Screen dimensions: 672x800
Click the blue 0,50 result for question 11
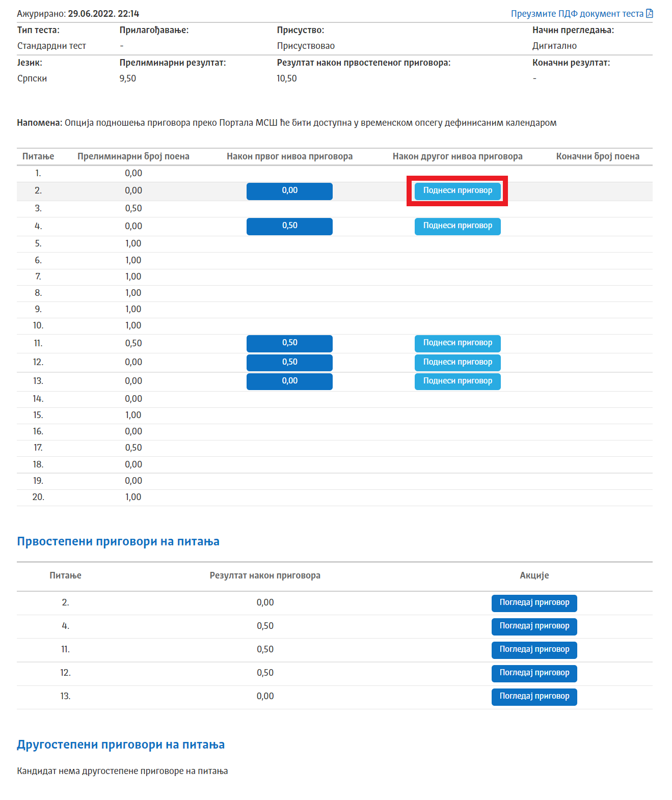click(x=289, y=343)
